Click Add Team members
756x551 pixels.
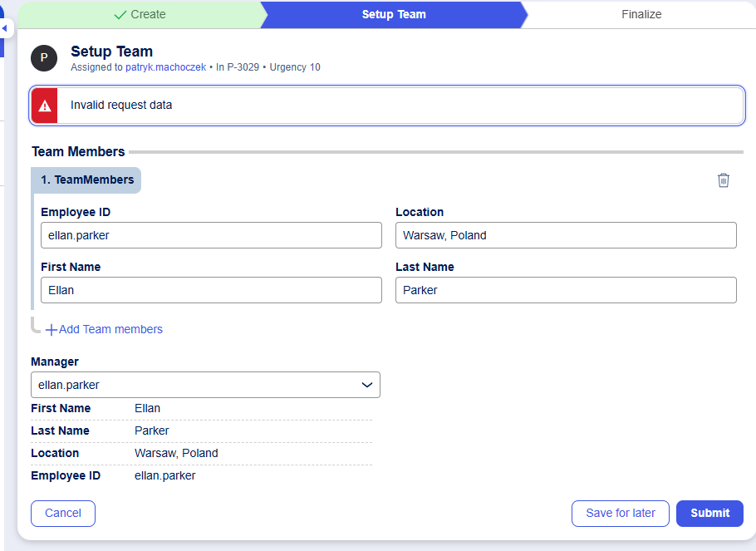pos(105,329)
